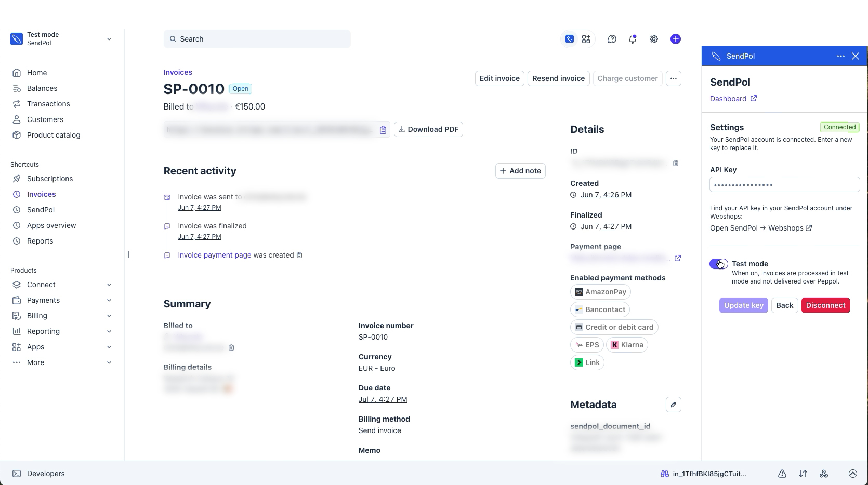Click the binoculars inspect icon in bottom bar
Viewport: 868px width, 485px height.
click(664, 474)
